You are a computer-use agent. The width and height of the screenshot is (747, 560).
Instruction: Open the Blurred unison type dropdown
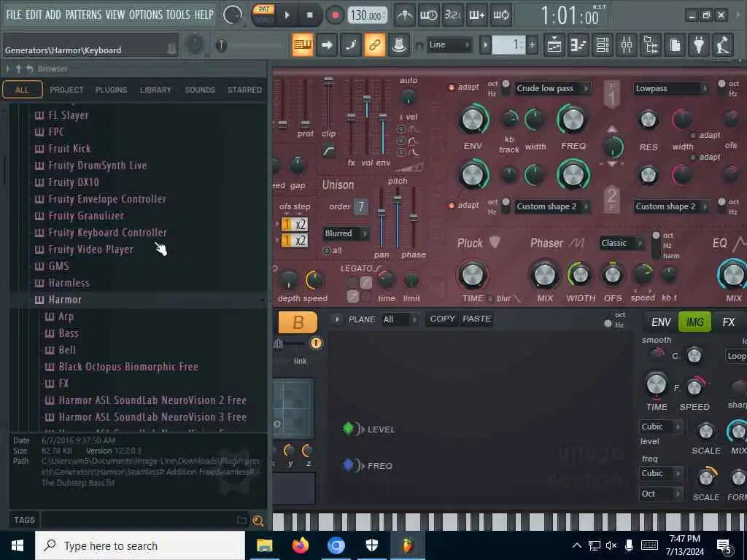coord(346,233)
